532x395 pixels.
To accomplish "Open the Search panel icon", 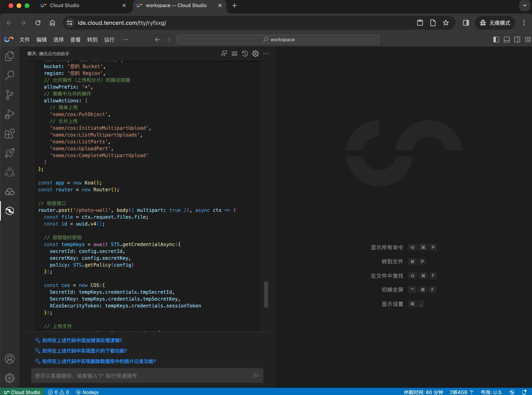I will coord(9,75).
